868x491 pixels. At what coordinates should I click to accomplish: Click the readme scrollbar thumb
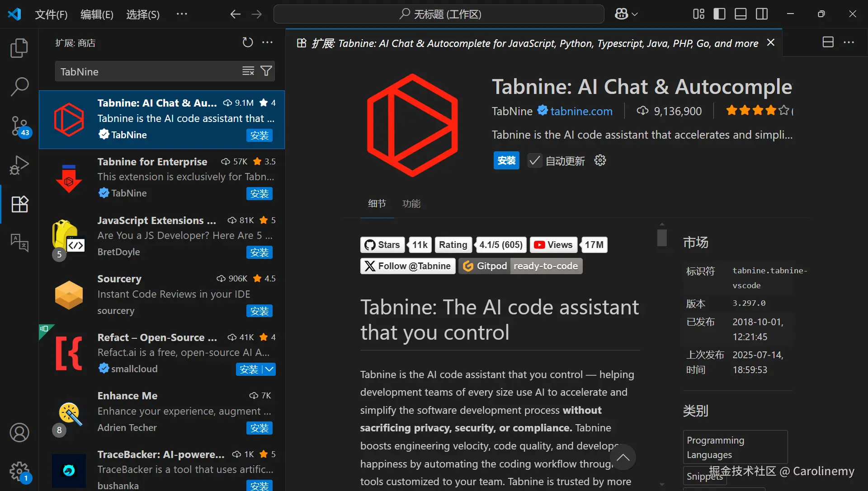(662, 238)
